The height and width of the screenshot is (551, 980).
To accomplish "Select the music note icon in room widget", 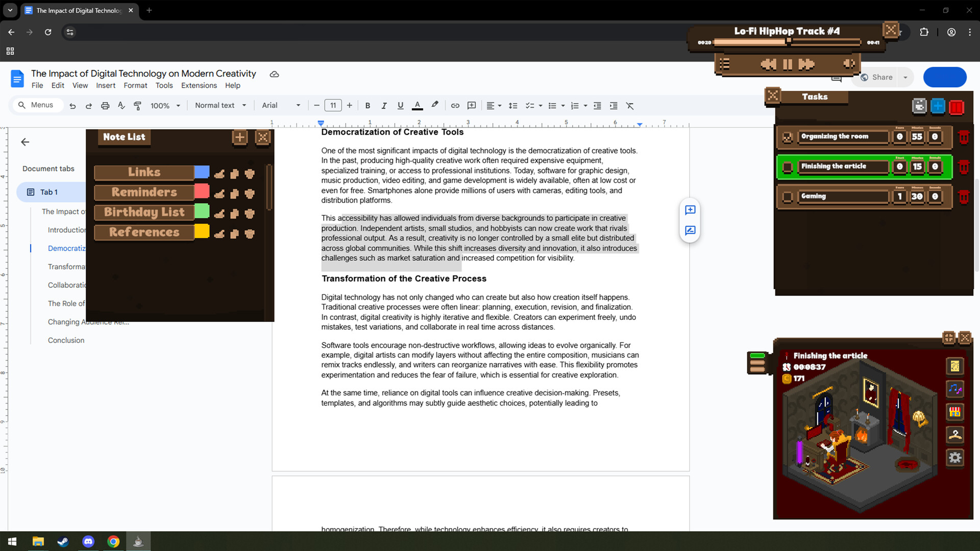I will (x=955, y=389).
